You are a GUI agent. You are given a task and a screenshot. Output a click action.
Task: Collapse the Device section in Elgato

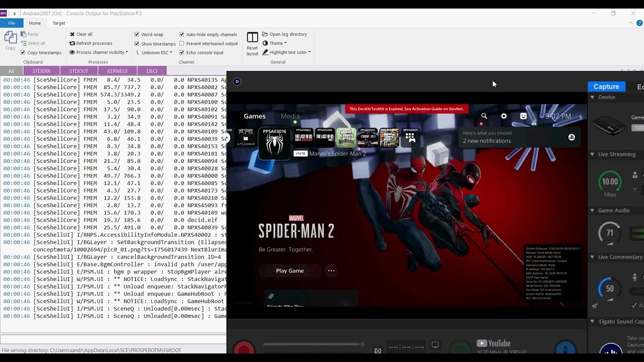(592, 97)
